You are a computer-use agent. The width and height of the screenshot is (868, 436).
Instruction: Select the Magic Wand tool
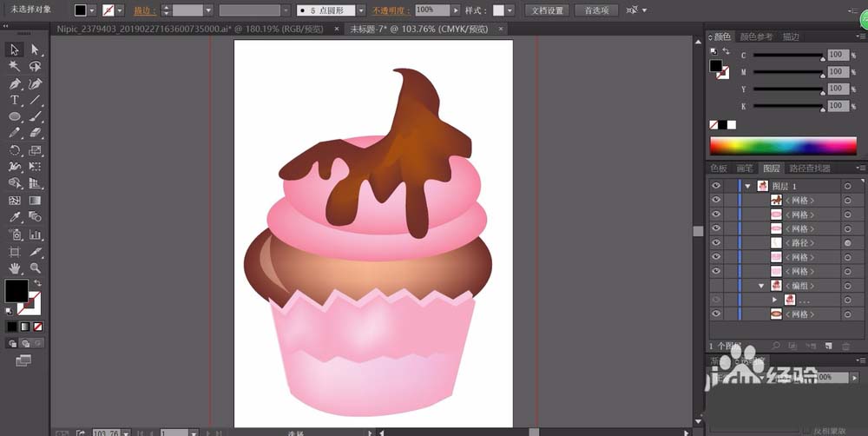pyautogui.click(x=15, y=67)
